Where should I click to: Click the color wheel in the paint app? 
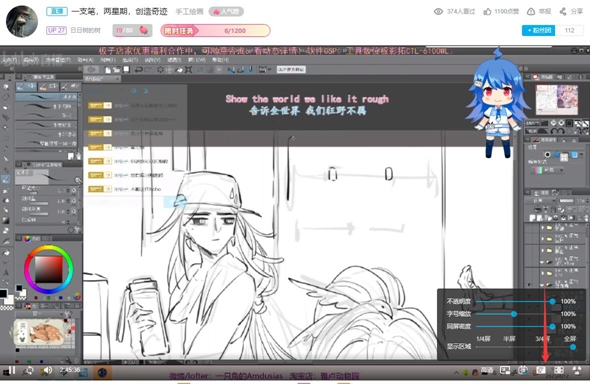(49, 269)
